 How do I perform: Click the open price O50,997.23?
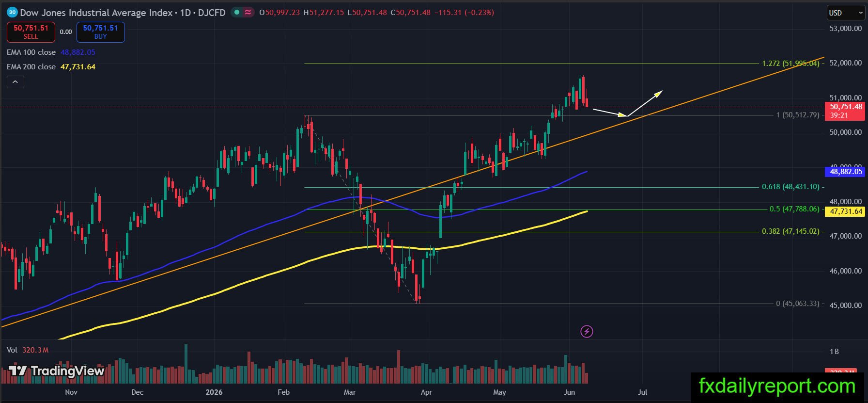pyautogui.click(x=279, y=13)
